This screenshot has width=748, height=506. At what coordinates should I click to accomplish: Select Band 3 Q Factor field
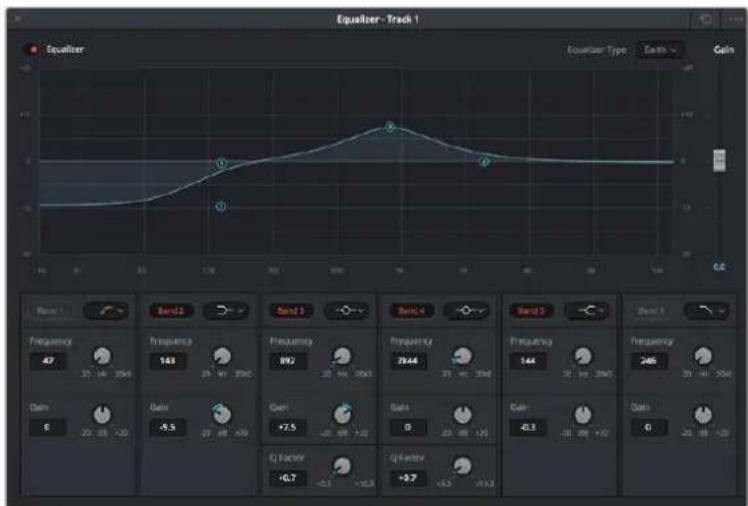[x=288, y=478]
